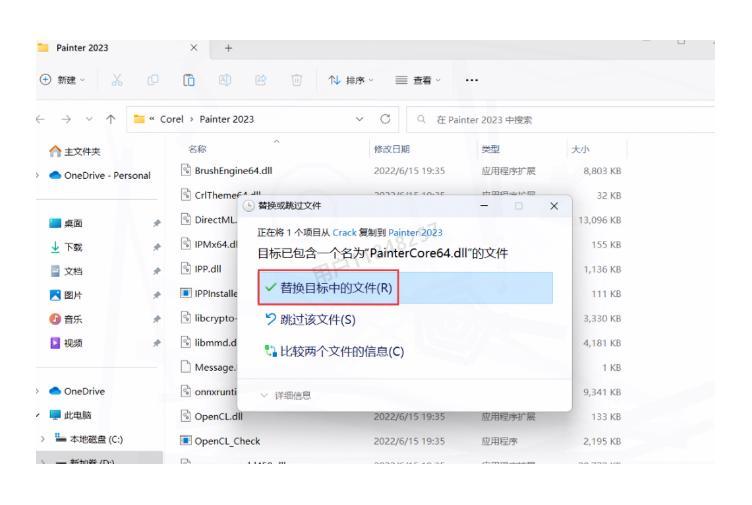Click Painter 2023 in address path
The image size is (752, 505).
(227, 119)
